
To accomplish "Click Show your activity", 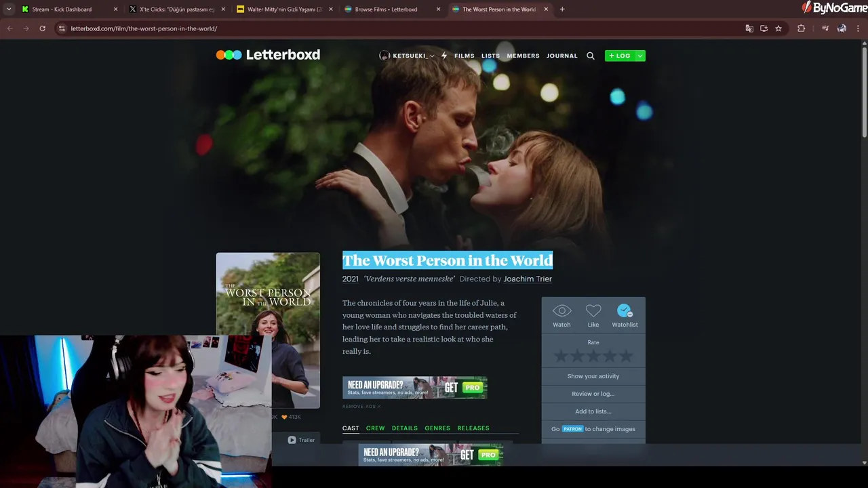I will [x=593, y=376].
